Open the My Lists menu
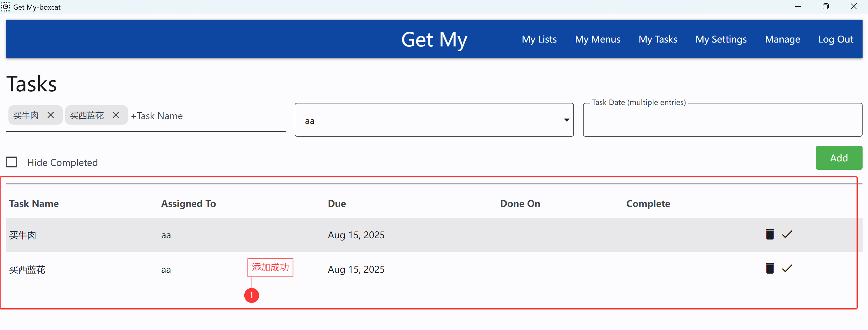Image resolution: width=868 pixels, height=330 pixels. click(x=539, y=39)
